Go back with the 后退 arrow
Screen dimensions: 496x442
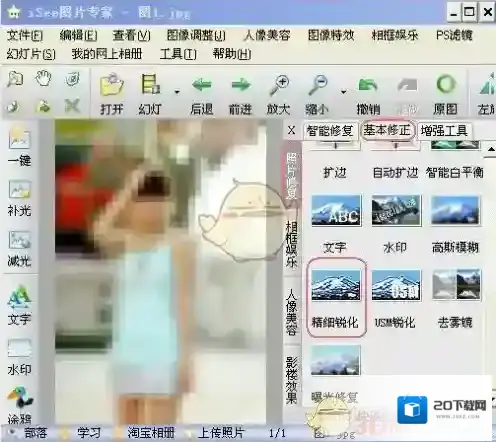coord(202,85)
